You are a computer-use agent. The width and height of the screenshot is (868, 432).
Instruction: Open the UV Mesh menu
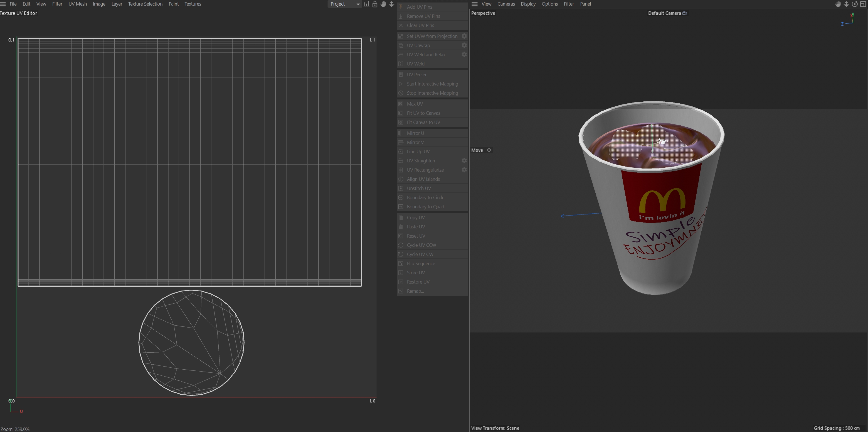pos(78,4)
